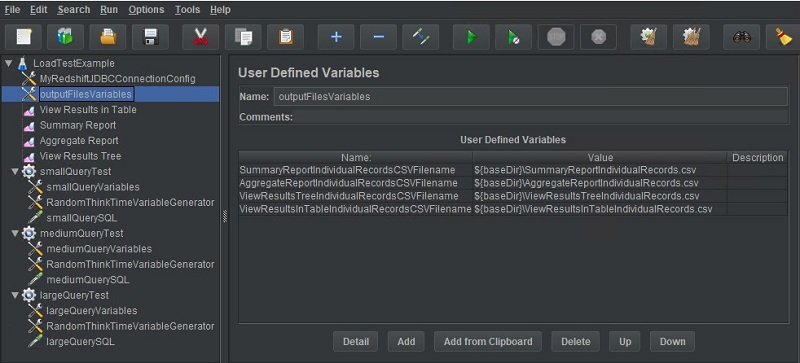Click the LoadTestExample flask icon

click(22, 63)
